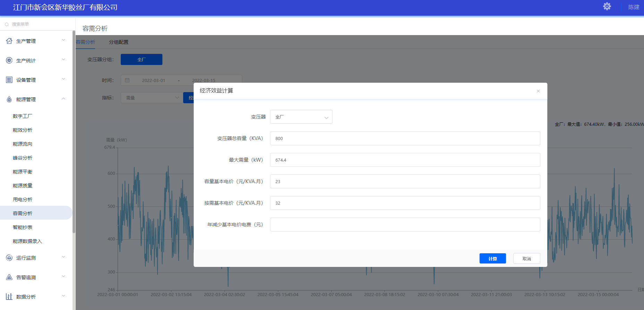Open the 变压器 dropdown showing 全厂
This screenshot has height=310, width=644.
(301, 117)
